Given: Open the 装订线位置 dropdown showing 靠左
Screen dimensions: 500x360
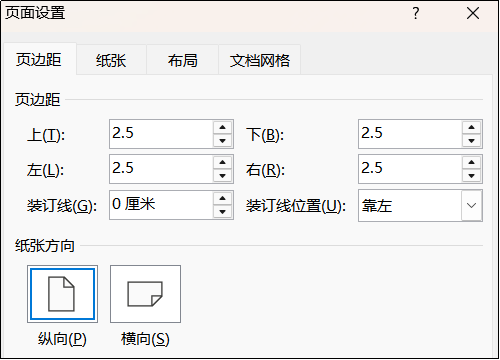Looking at the screenshot, I should pos(420,206).
